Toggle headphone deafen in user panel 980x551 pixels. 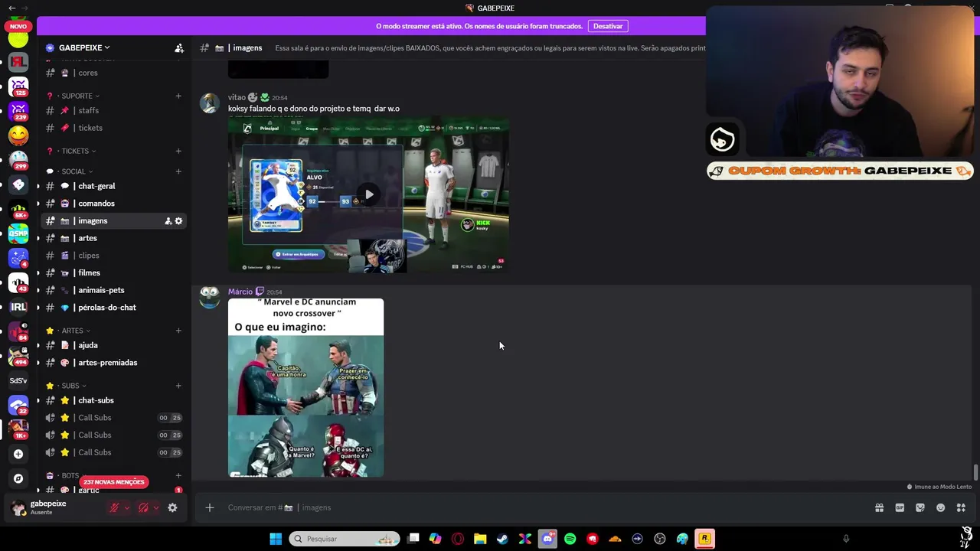coord(143,507)
